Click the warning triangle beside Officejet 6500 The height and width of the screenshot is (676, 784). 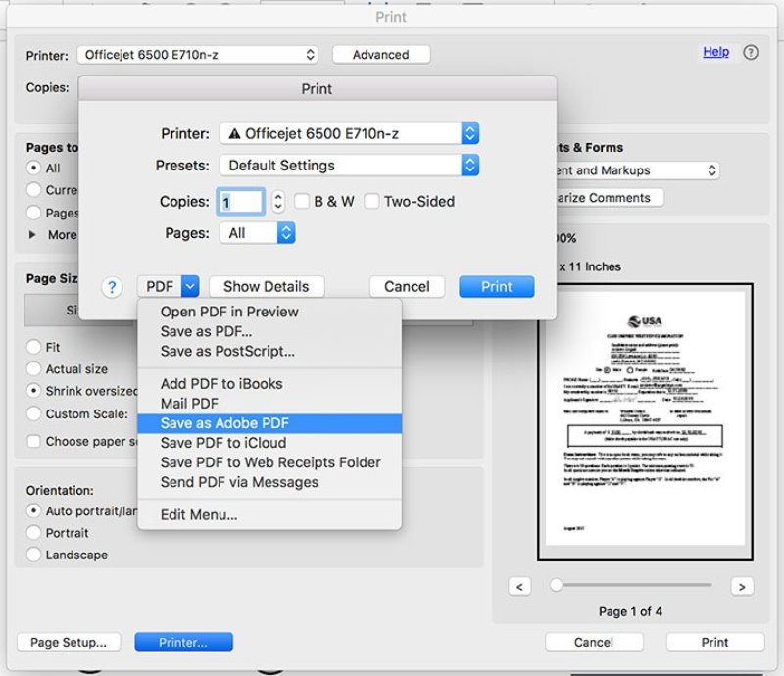point(236,133)
